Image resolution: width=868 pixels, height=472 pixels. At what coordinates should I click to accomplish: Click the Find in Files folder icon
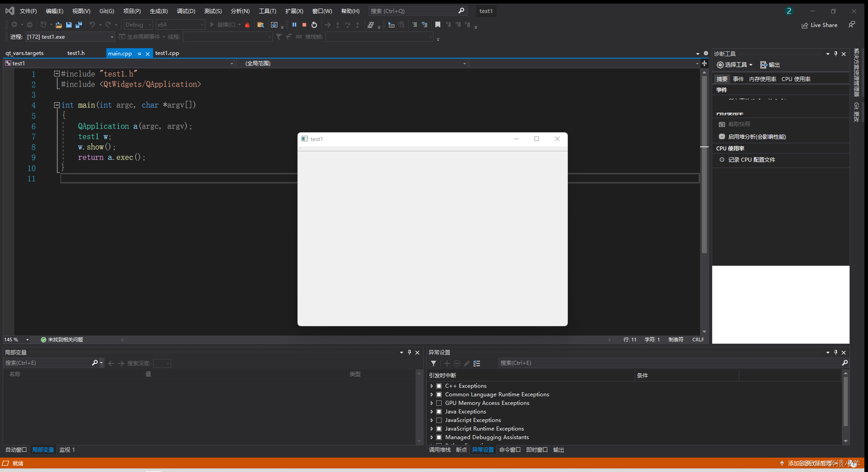pyautogui.click(x=261, y=25)
